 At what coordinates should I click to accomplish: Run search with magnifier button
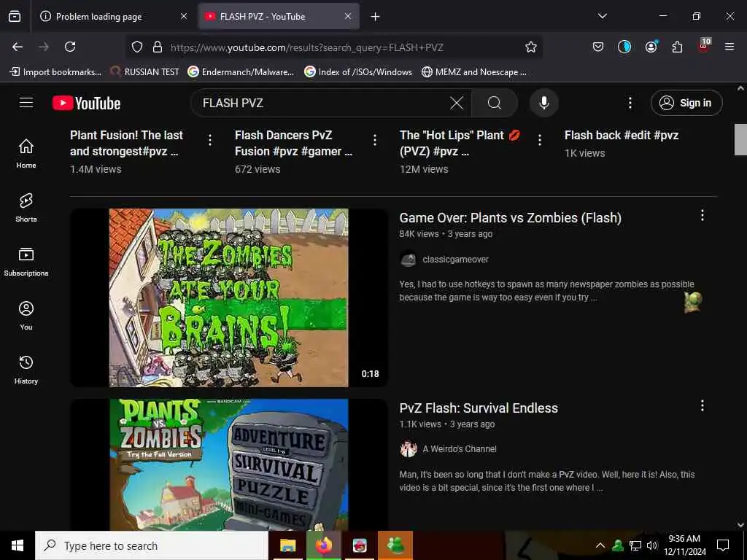point(495,103)
